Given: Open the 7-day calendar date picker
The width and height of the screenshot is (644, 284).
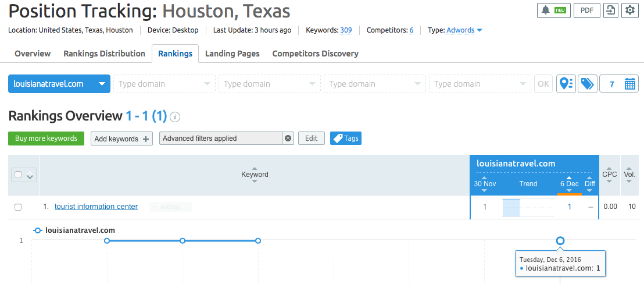Looking at the screenshot, I should click(619, 84).
